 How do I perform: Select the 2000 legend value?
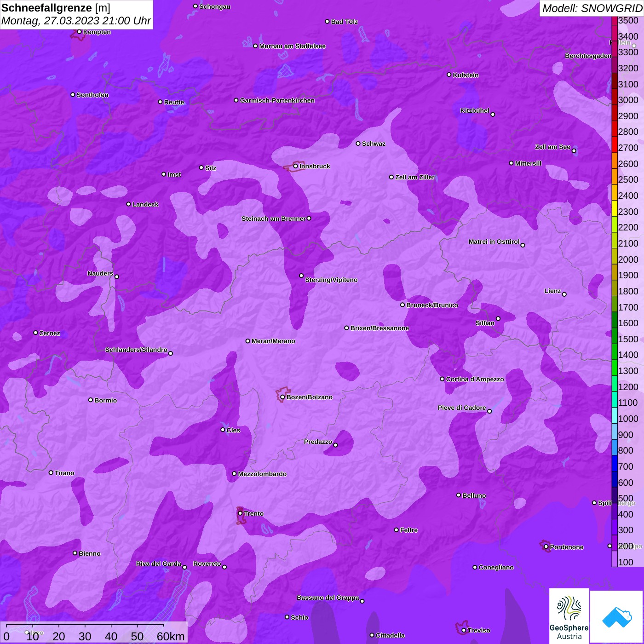click(x=628, y=259)
